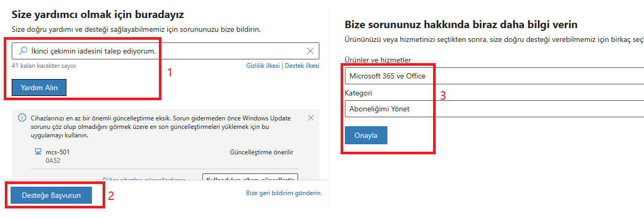This screenshot has width=644, height=218.
Task: Click the computer icon beside mcs-501
Action: coord(38,152)
